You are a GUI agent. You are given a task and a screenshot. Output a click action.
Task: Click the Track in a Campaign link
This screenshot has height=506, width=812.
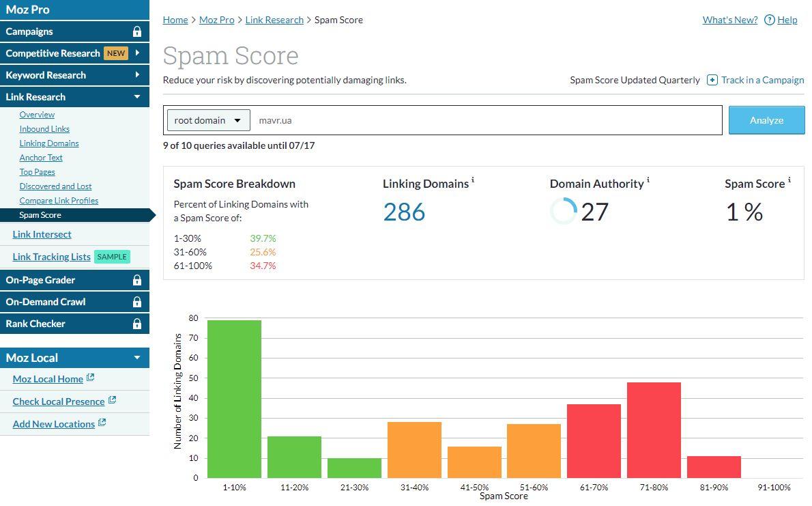762,80
